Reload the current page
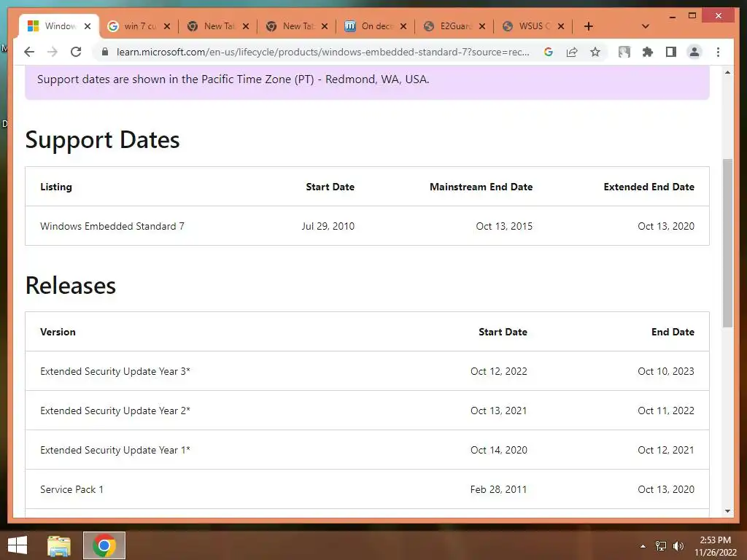Image resolution: width=747 pixels, height=560 pixels. 76,52
